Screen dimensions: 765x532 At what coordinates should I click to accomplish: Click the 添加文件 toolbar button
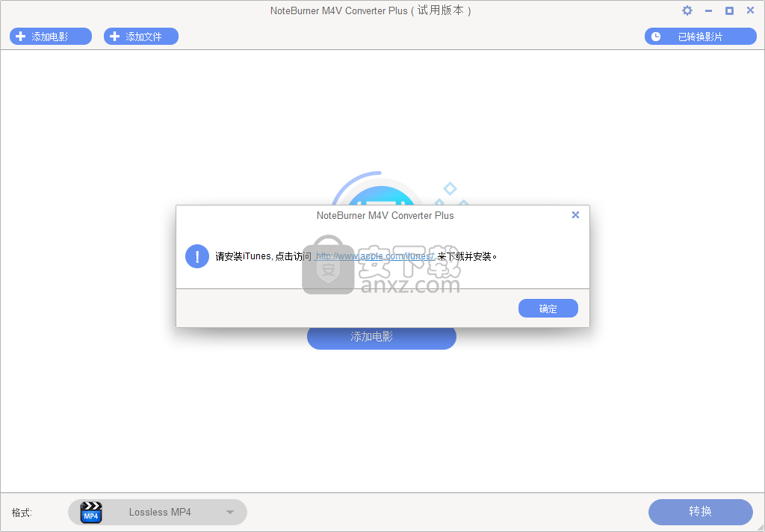pyautogui.click(x=141, y=37)
